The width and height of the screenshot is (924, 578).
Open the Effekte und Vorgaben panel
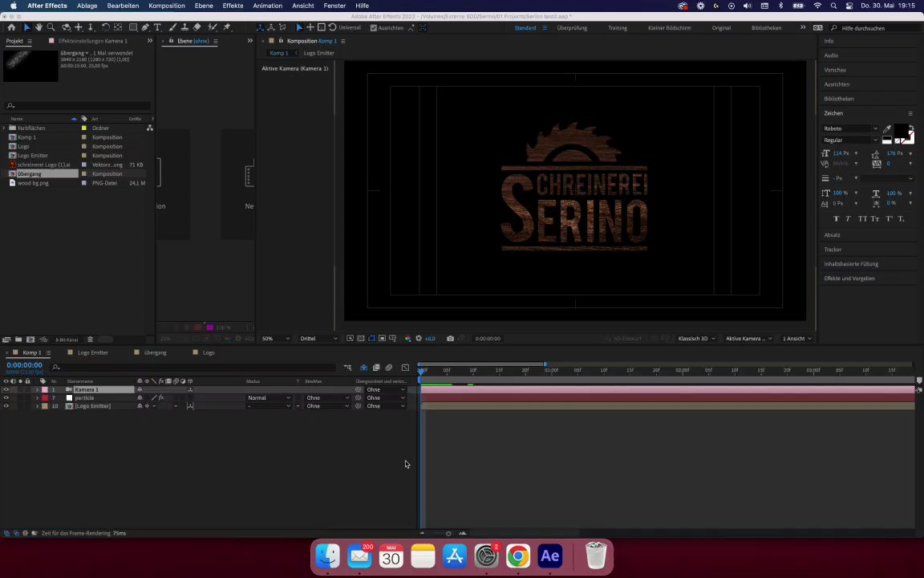coord(849,279)
